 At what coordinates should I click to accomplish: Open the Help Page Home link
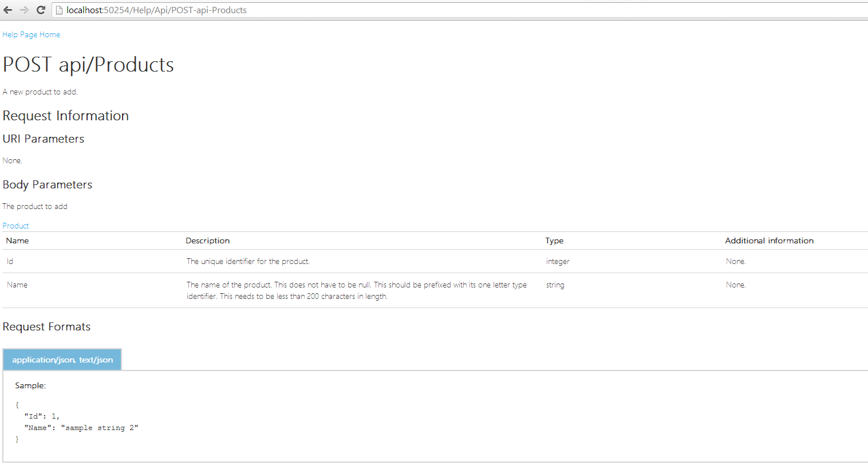(x=31, y=34)
